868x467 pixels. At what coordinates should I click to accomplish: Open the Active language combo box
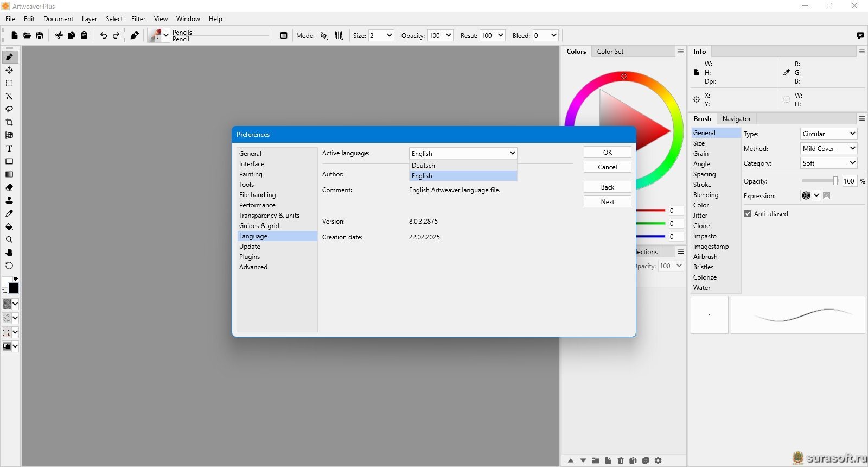pyautogui.click(x=463, y=153)
